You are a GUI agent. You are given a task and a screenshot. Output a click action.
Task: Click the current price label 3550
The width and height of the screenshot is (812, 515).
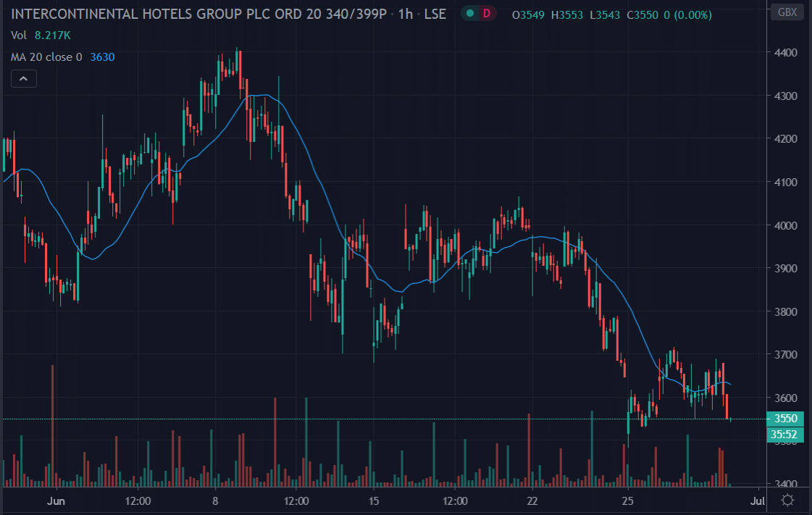tap(786, 419)
